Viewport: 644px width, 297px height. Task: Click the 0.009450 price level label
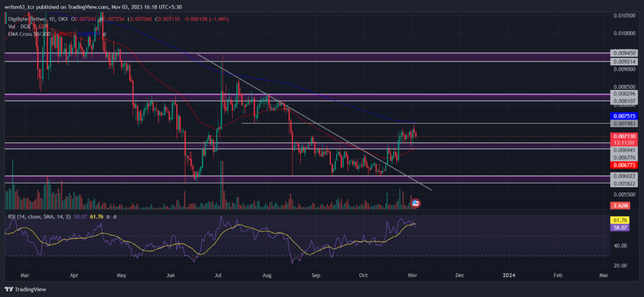[x=623, y=53]
